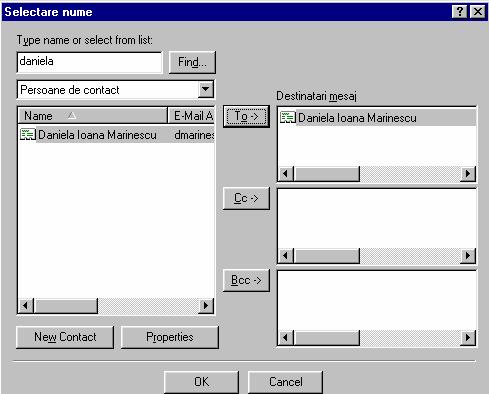Click contact card icon in Destinatari mesaj list
The height and width of the screenshot is (394, 489).
pos(288,117)
